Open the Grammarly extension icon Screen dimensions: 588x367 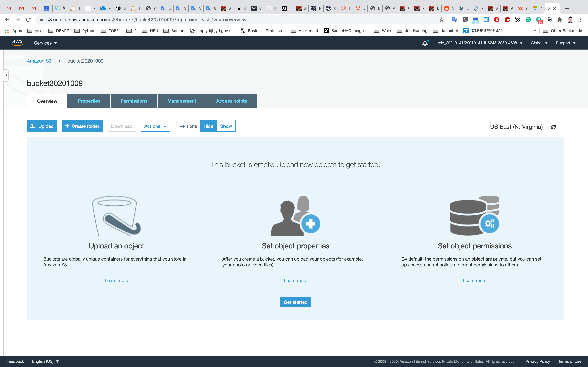point(528,20)
